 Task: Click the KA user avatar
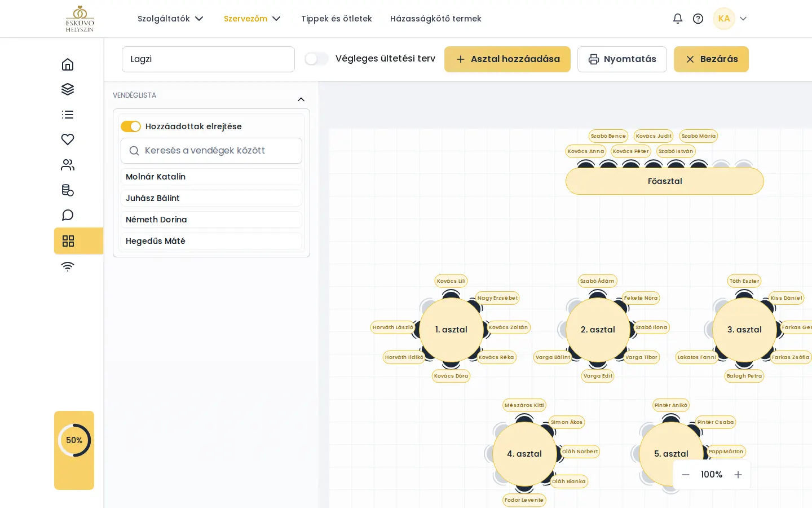pos(724,19)
